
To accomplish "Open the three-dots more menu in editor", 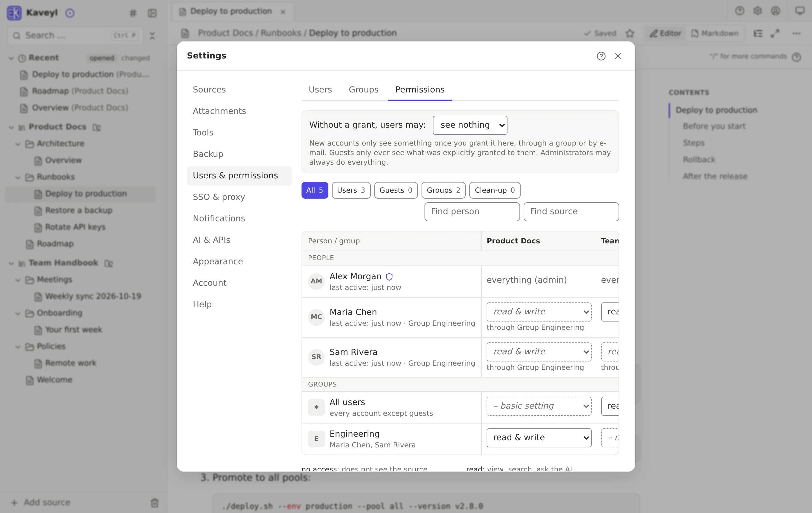I will [796, 33].
